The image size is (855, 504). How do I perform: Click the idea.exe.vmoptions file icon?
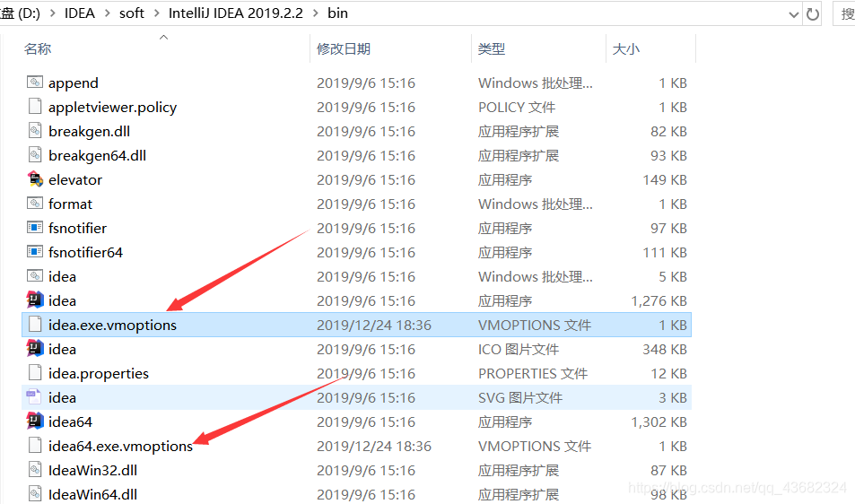click(x=35, y=325)
